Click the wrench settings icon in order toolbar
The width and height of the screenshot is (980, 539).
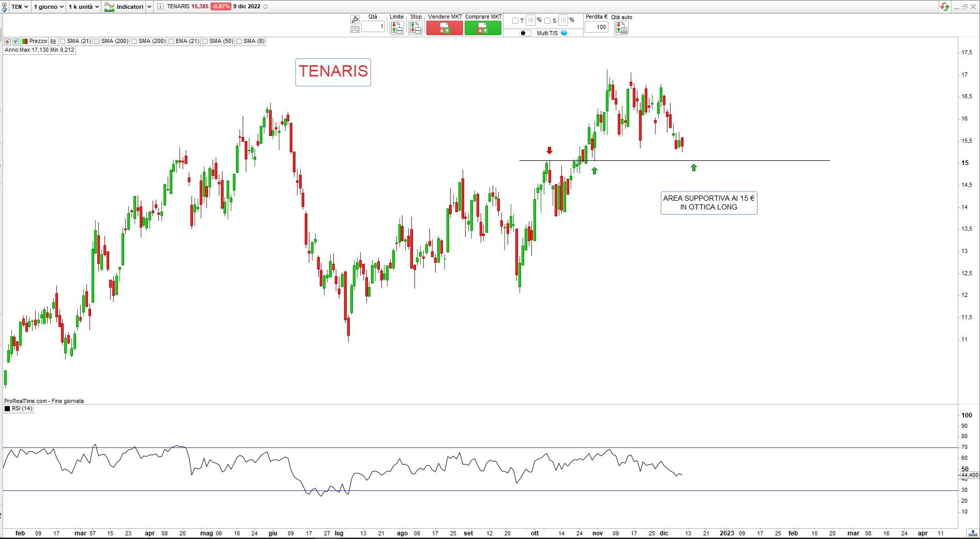tap(354, 19)
